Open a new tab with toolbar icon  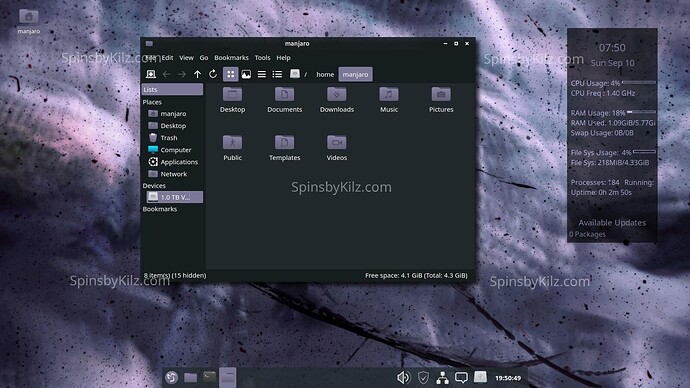[x=150, y=74]
